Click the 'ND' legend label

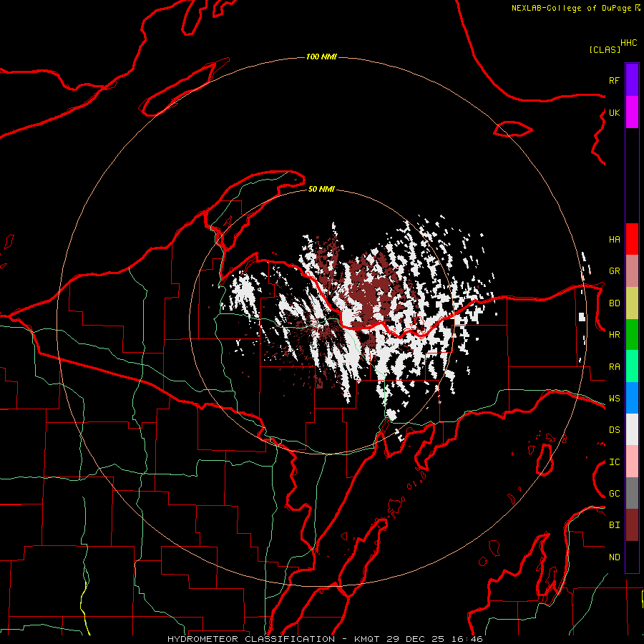pyautogui.click(x=614, y=557)
